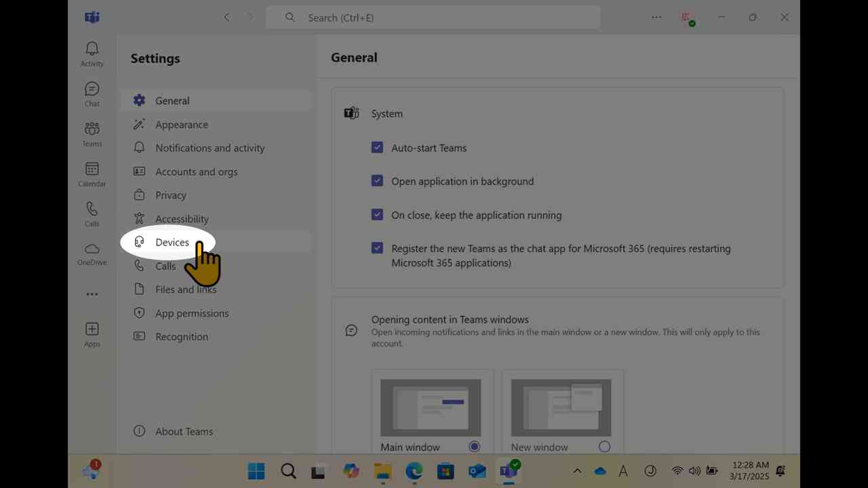Screen dimensions: 868x488
Task: Go forward with the forward arrow
Action: click(250, 18)
